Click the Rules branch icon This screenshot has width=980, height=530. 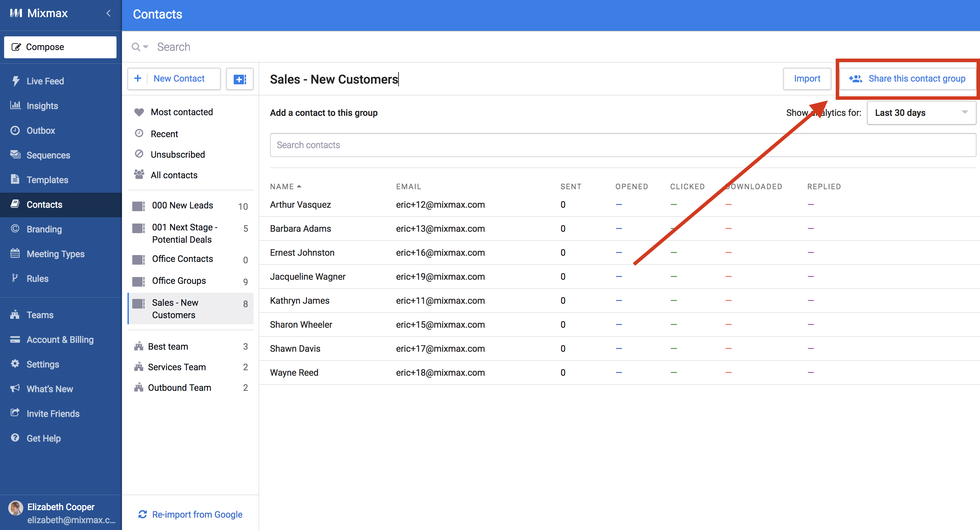click(x=15, y=278)
